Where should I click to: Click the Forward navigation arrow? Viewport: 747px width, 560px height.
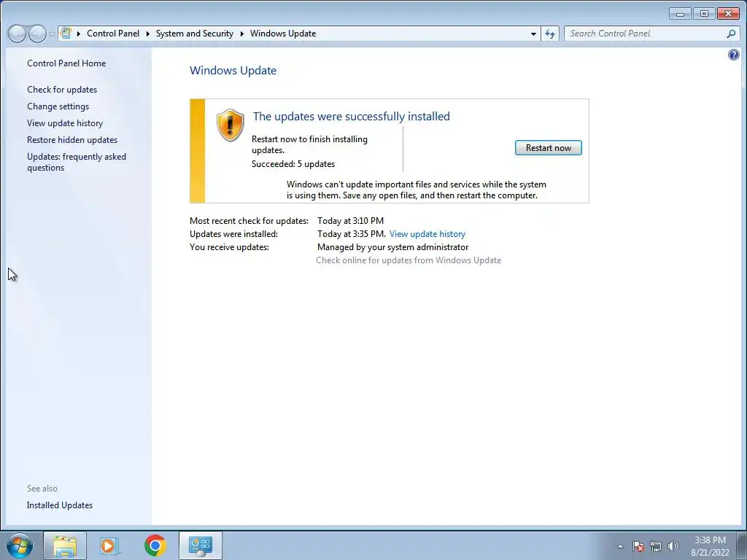[x=37, y=34]
